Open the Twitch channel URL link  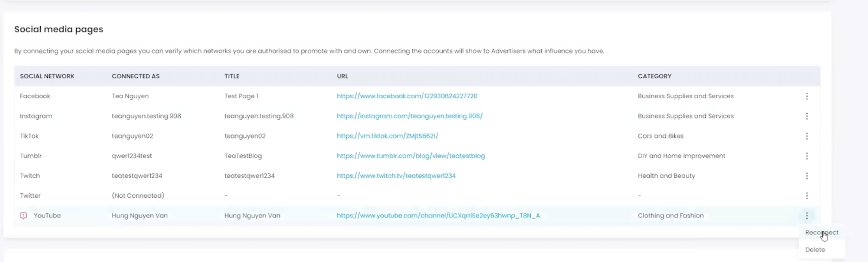396,176
